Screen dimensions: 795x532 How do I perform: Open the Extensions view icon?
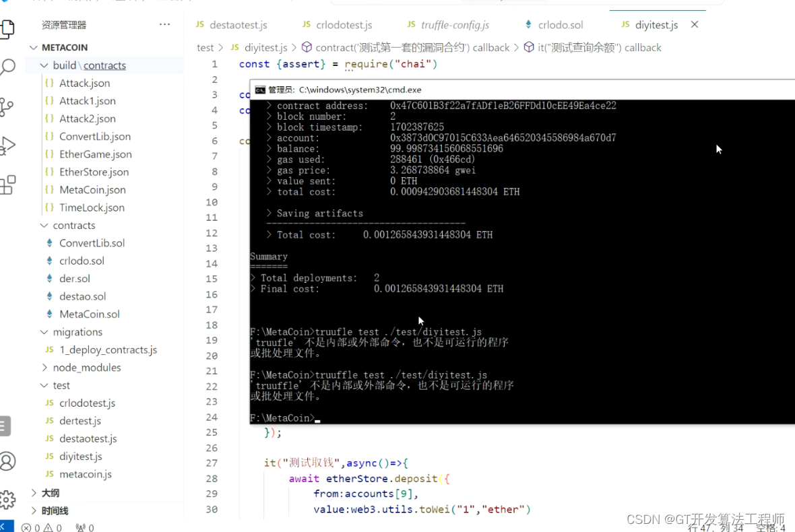[x=7, y=185]
